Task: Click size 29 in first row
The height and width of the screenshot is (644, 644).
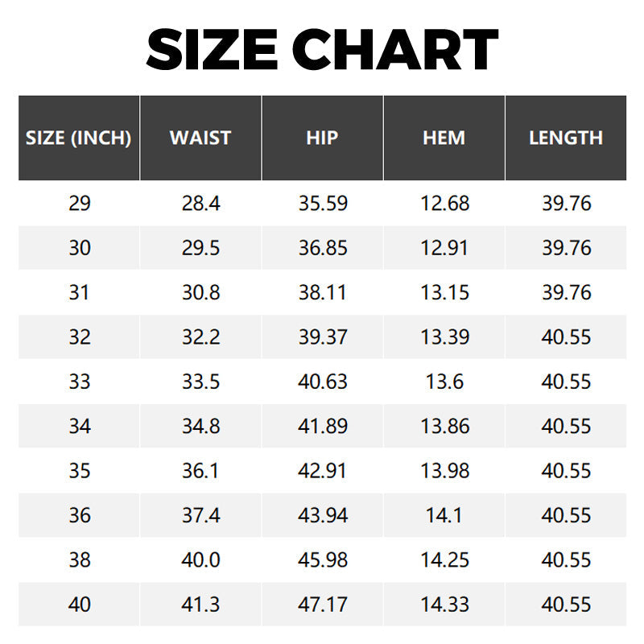Action: 79,204
